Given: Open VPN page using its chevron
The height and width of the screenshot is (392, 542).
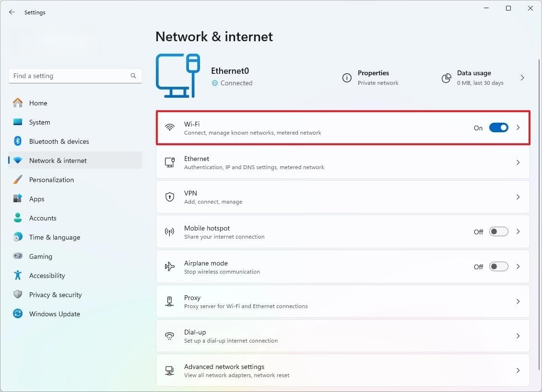Looking at the screenshot, I should coord(518,197).
